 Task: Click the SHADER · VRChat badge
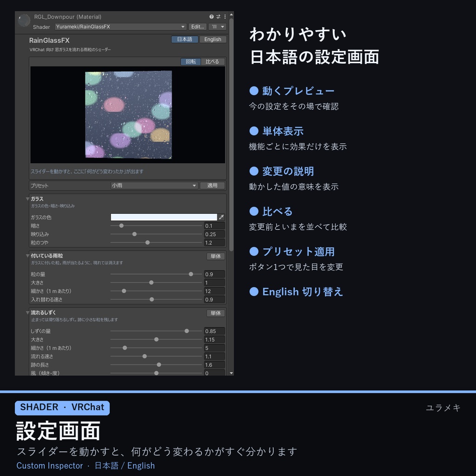(x=62, y=407)
